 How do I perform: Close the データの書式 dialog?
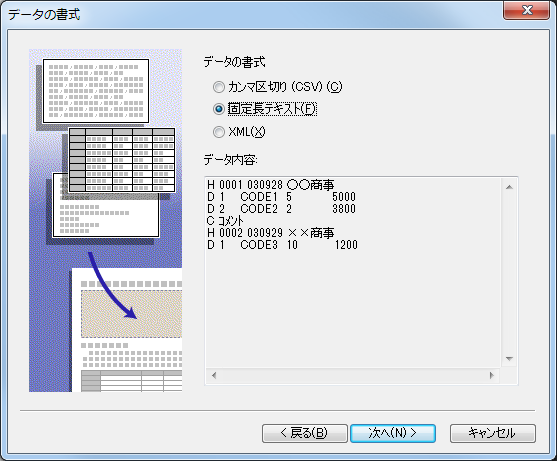(526, 10)
